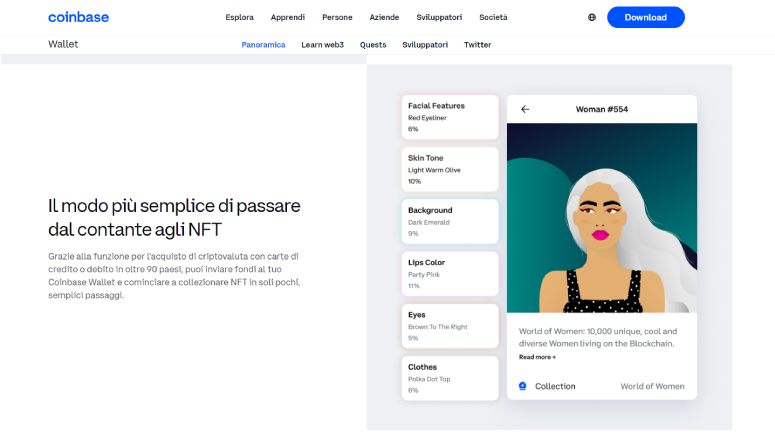Select the Background Dark Emerald card
Viewport: 775px width, 439px height.
(450, 221)
